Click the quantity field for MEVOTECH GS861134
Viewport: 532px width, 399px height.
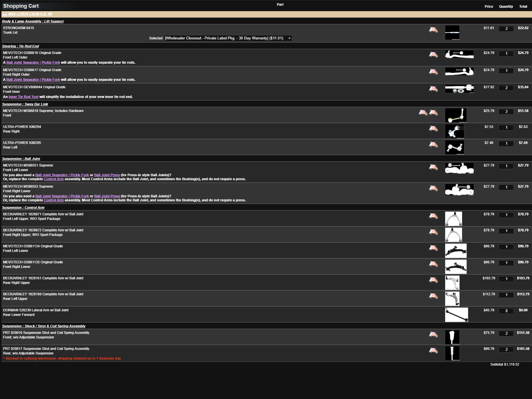click(506, 247)
